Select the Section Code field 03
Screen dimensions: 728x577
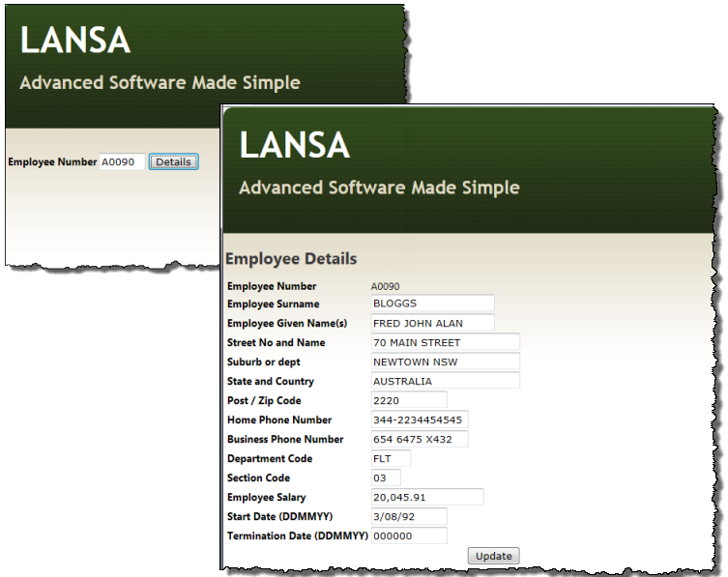pos(386,477)
